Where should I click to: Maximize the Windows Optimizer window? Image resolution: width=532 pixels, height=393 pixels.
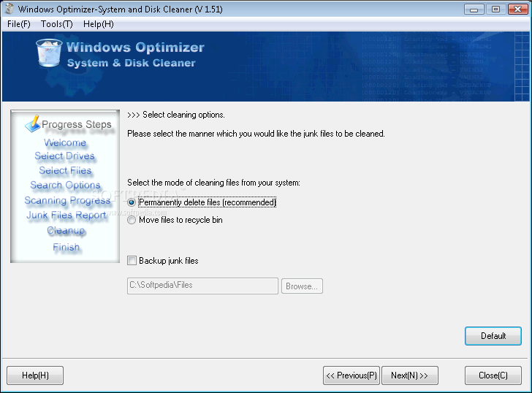495,9
